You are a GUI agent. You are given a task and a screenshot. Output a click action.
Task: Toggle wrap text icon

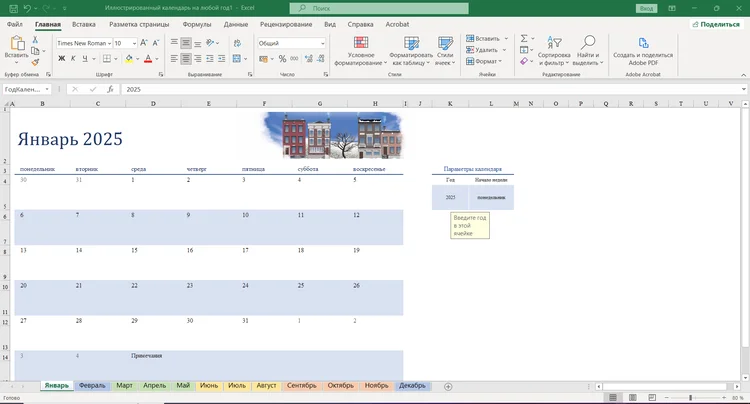click(x=237, y=43)
